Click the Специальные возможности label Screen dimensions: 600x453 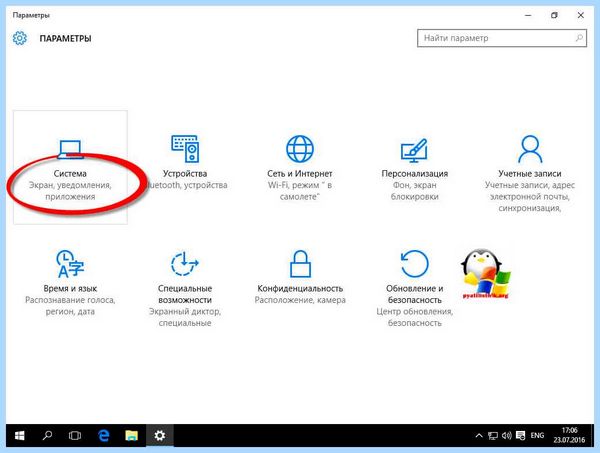185,294
